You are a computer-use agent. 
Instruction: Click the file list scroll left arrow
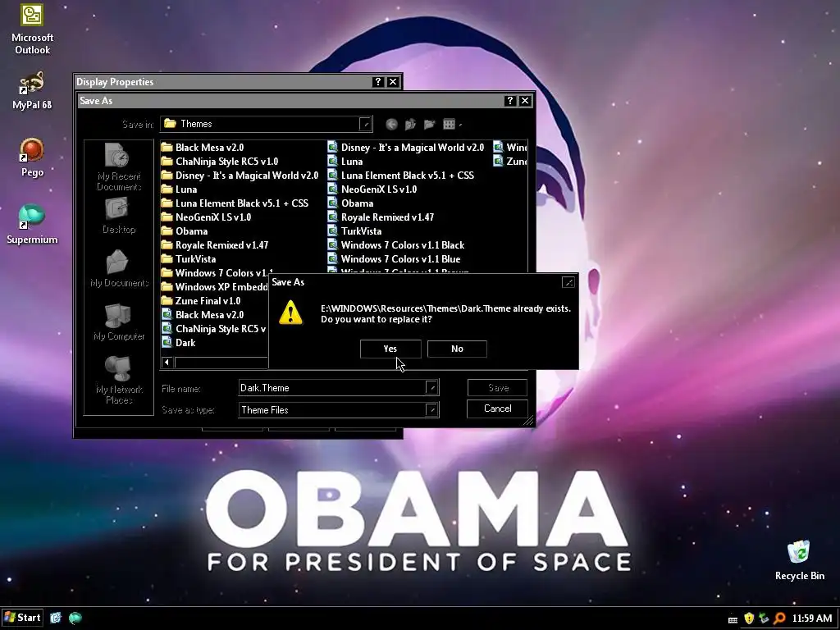[x=167, y=363]
